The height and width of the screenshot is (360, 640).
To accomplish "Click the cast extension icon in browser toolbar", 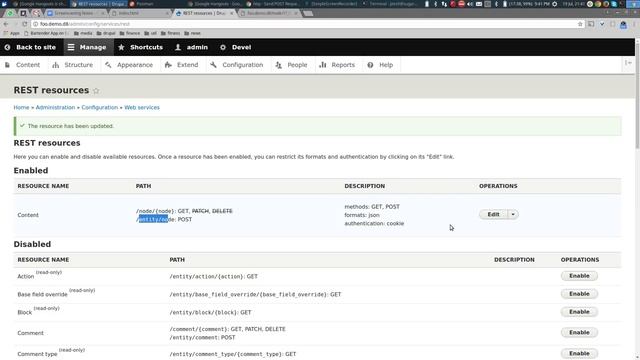I will point(591,24).
